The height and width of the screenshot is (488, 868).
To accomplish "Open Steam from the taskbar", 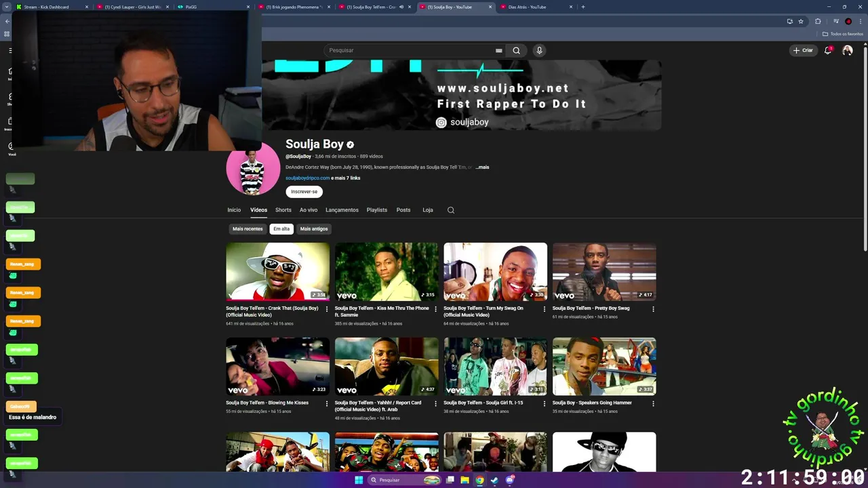I will [494, 480].
